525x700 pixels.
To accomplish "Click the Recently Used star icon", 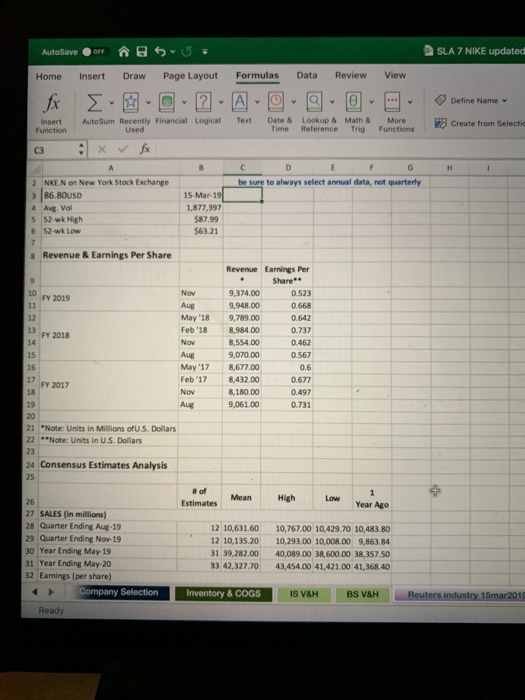I will coord(130,102).
